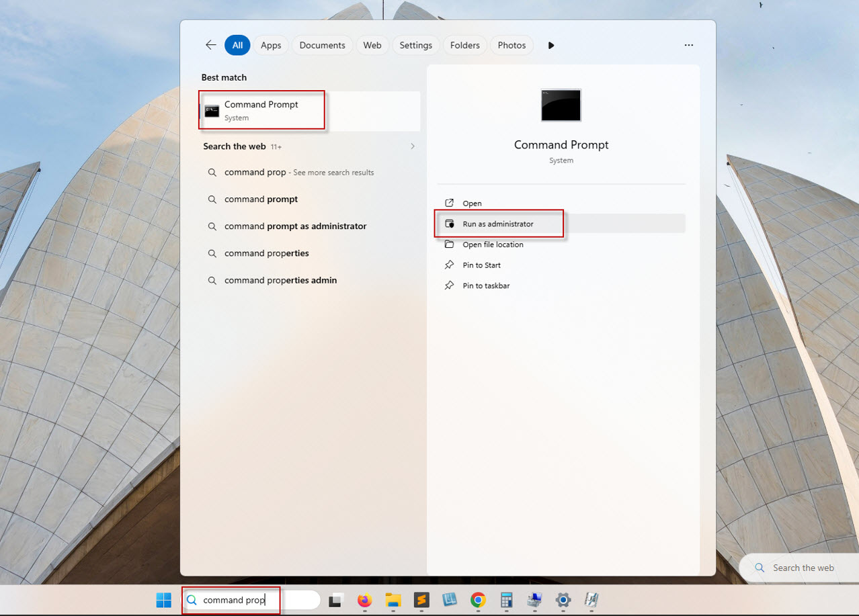The width and height of the screenshot is (859, 616).
Task: Switch to the Web filter tab
Action: tap(372, 45)
